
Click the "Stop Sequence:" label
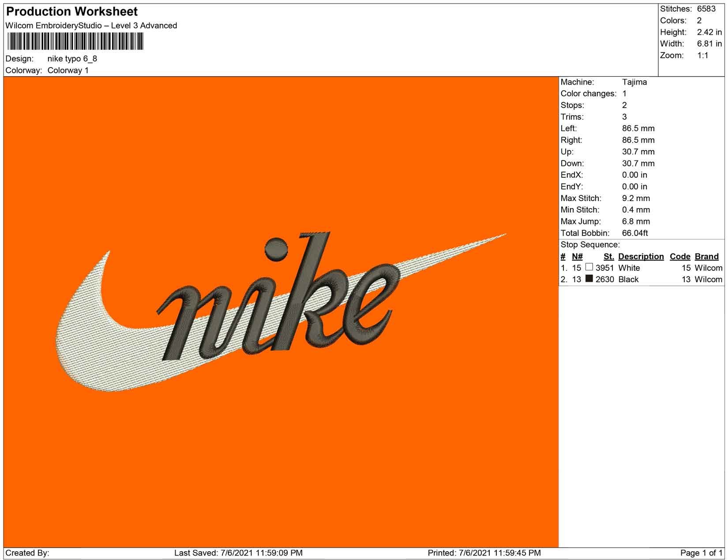click(590, 245)
